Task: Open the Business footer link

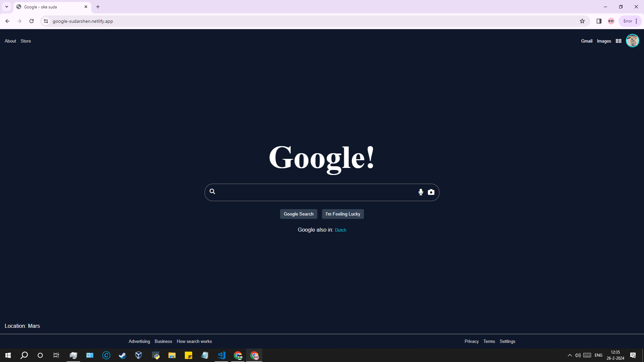Action: coord(163,341)
